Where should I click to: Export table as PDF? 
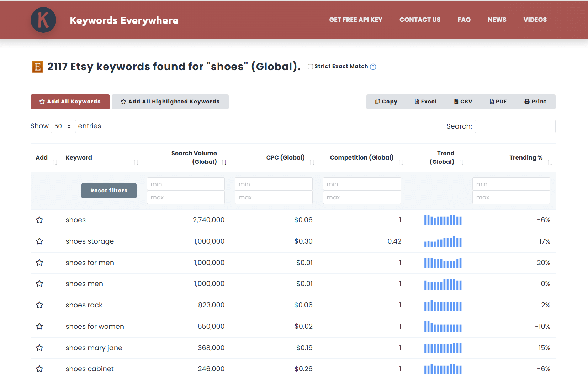498,102
